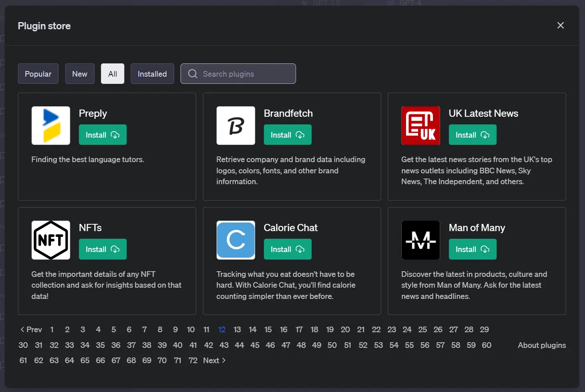The image size is (585, 392).
Task: Click the UK Latest News logo
Action: 421,126
